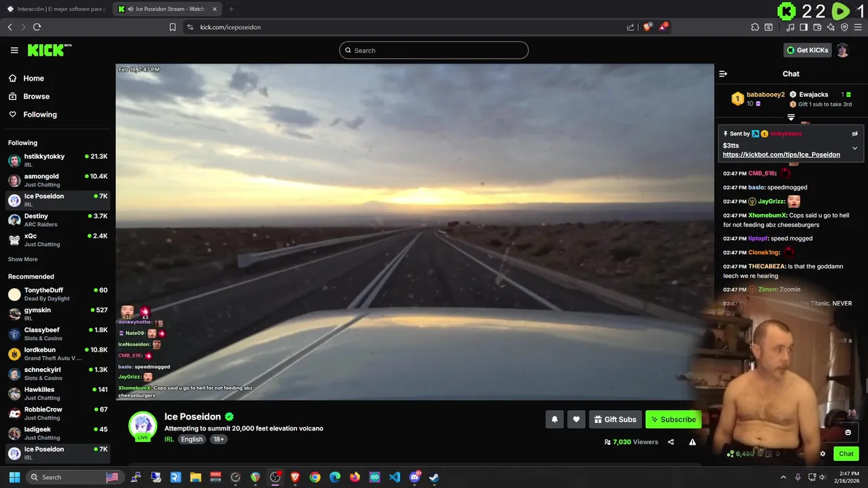Click the KICK logo

(49, 50)
